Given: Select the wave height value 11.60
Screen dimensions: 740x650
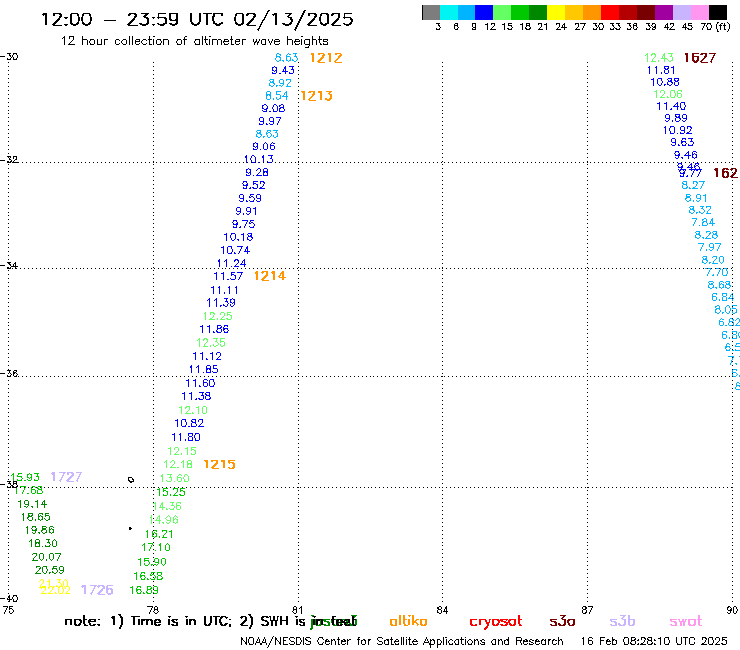Looking at the screenshot, I should [200, 383].
